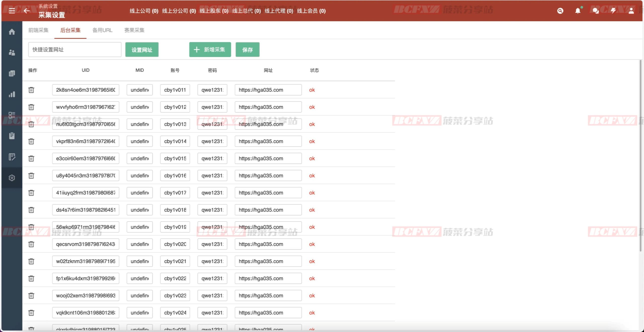Image resolution: width=644 pixels, height=332 pixels.
Task: Click the 新增采集 button
Action: pyautogui.click(x=210, y=50)
